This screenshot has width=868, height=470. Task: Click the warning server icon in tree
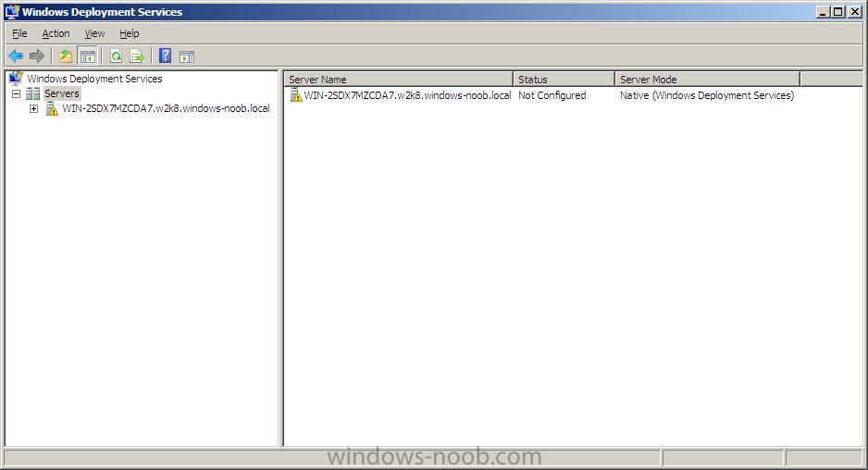point(52,108)
